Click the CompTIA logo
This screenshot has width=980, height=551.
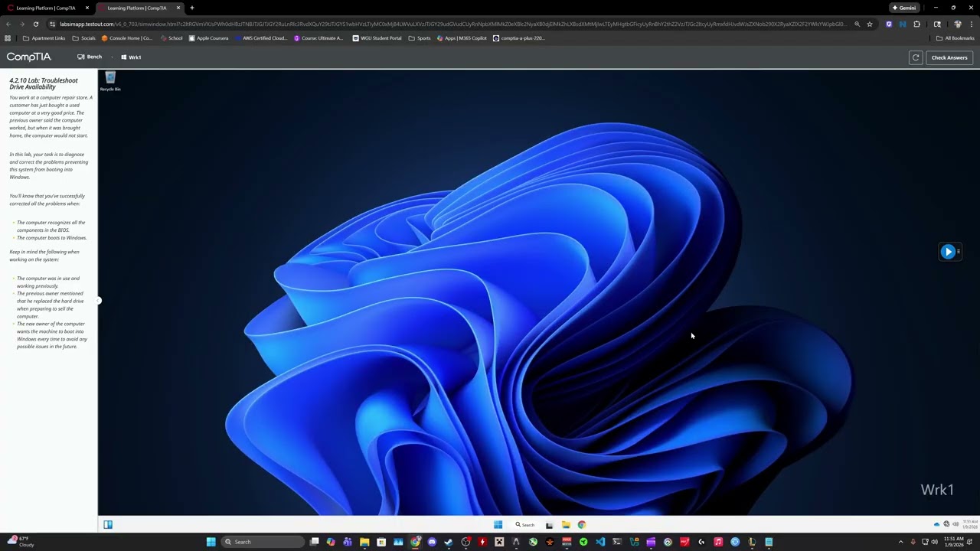pyautogui.click(x=28, y=57)
